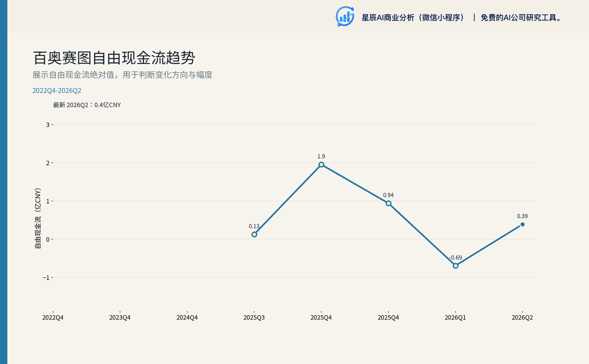The width and height of the screenshot is (589, 364).
Task: Click the chart title 百奥赛图自由现金流趋势
Action: point(114,58)
